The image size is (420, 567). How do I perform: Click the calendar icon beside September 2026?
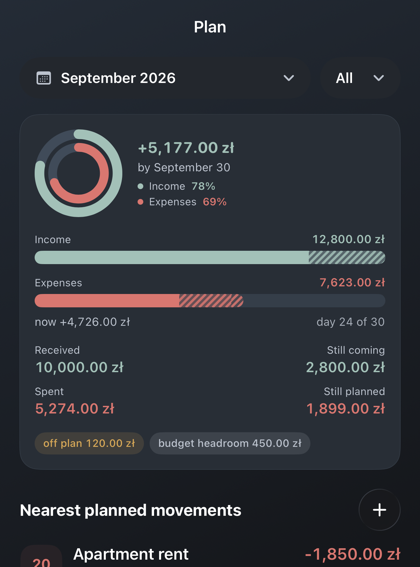[x=44, y=78]
